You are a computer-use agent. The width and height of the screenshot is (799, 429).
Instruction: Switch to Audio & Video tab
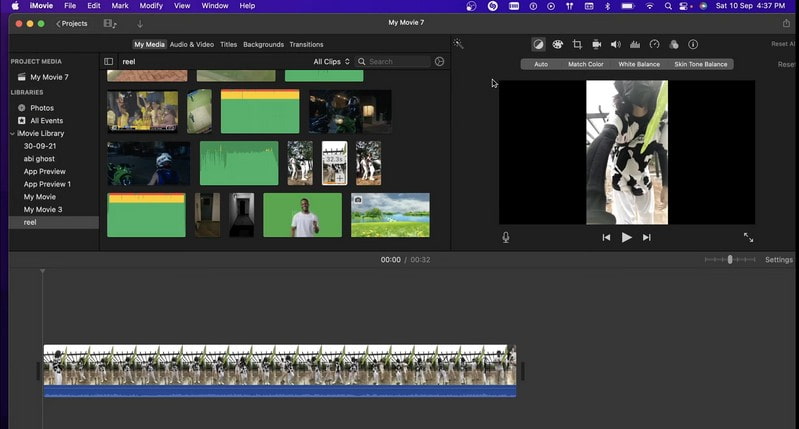(x=192, y=44)
